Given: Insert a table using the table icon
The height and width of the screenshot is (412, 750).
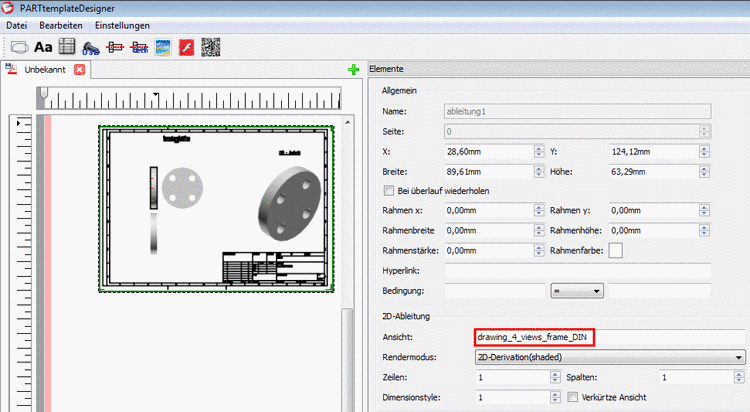Looking at the screenshot, I should pos(67,46).
